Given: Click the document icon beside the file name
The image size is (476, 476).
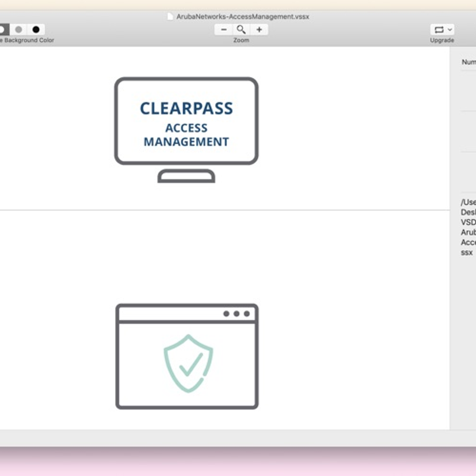Looking at the screenshot, I should click(170, 16).
